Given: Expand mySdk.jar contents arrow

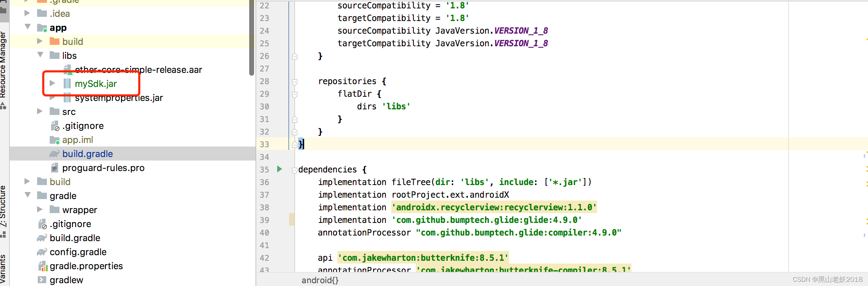Looking at the screenshot, I should [x=52, y=83].
